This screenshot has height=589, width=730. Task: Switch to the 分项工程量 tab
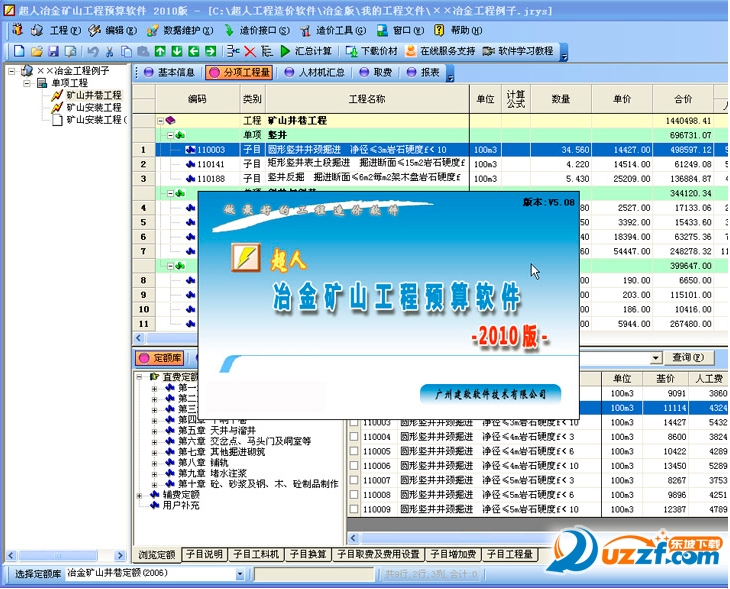tap(239, 72)
